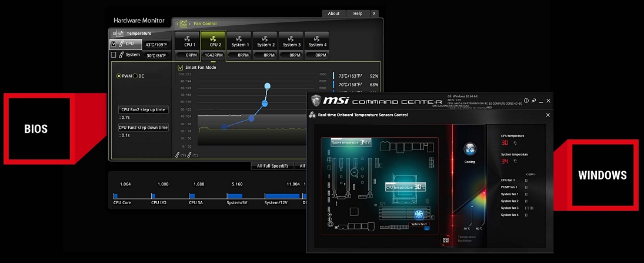
Task: Click the CPU fan 1 rpm entry
Action: click(x=514, y=180)
